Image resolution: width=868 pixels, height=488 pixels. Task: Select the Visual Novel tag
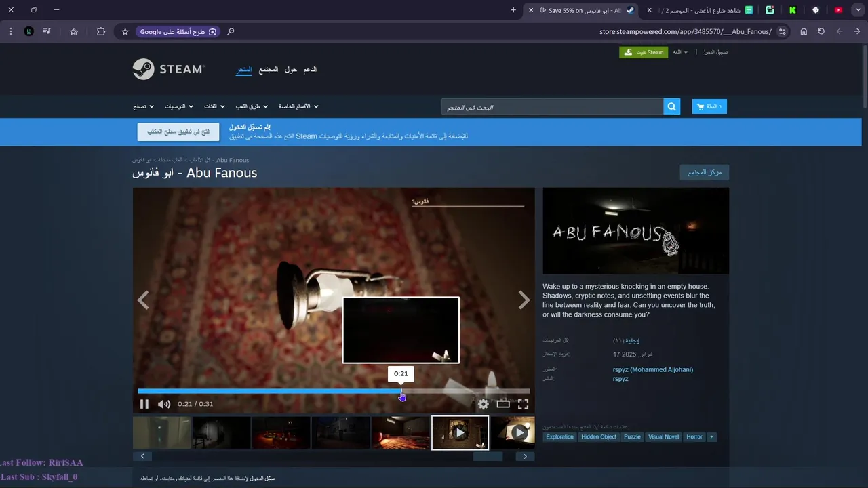tap(664, 437)
